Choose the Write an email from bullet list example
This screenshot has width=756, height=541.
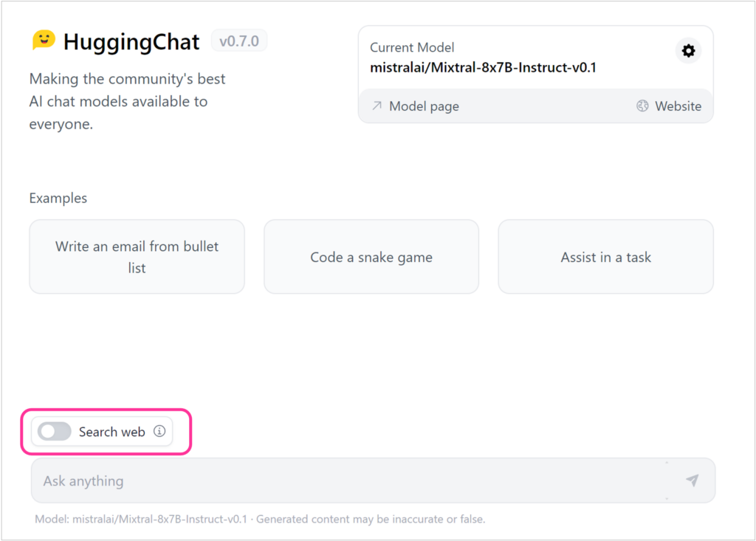pos(137,256)
